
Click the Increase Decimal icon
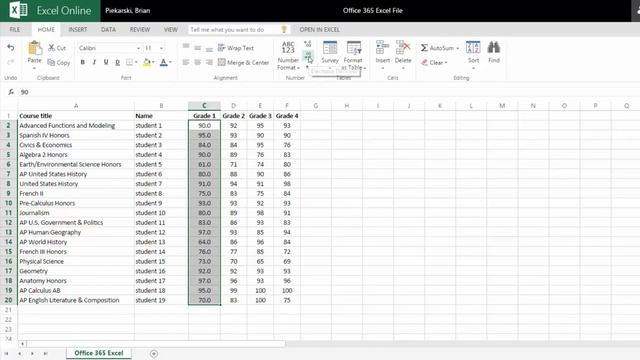307,44
